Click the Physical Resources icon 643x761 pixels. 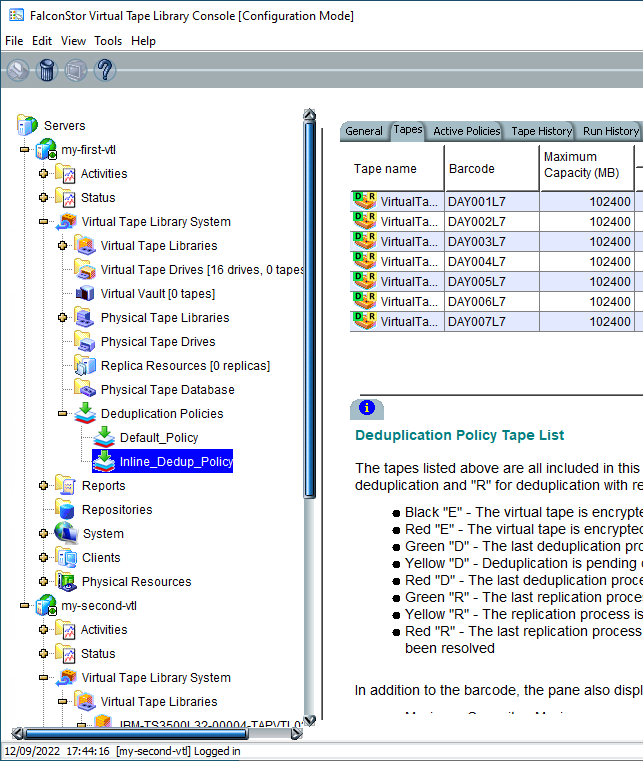click(66, 581)
